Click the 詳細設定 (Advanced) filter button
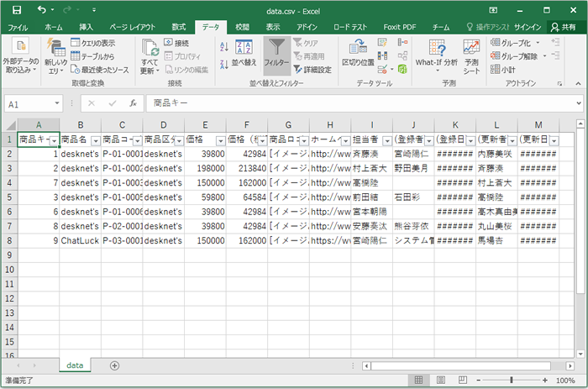This screenshot has width=588, height=389. (x=312, y=70)
